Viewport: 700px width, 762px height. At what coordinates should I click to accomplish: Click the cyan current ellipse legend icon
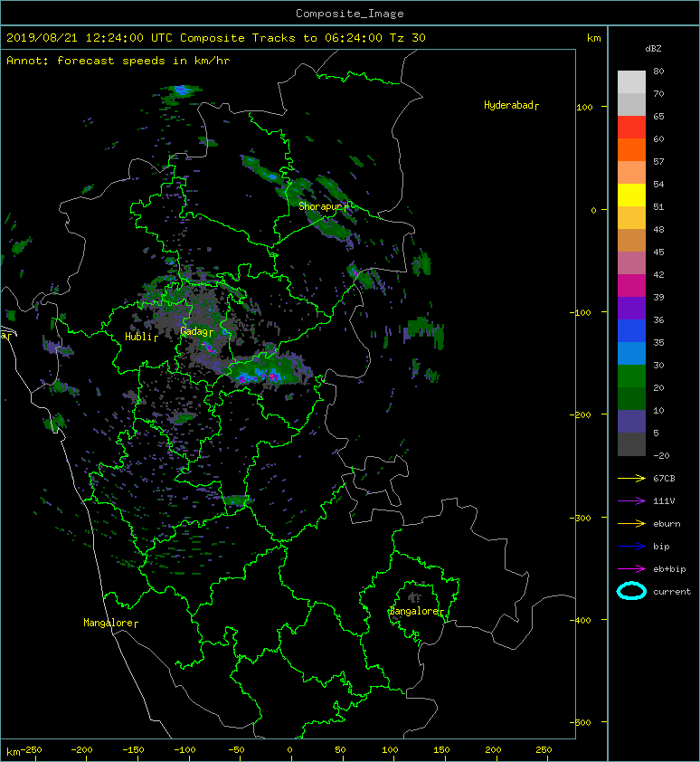tap(631, 591)
